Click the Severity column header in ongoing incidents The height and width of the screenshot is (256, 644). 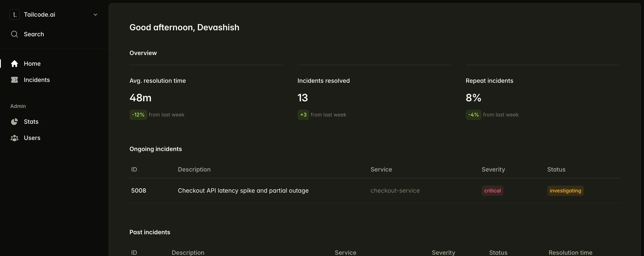[x=493, y=170]
